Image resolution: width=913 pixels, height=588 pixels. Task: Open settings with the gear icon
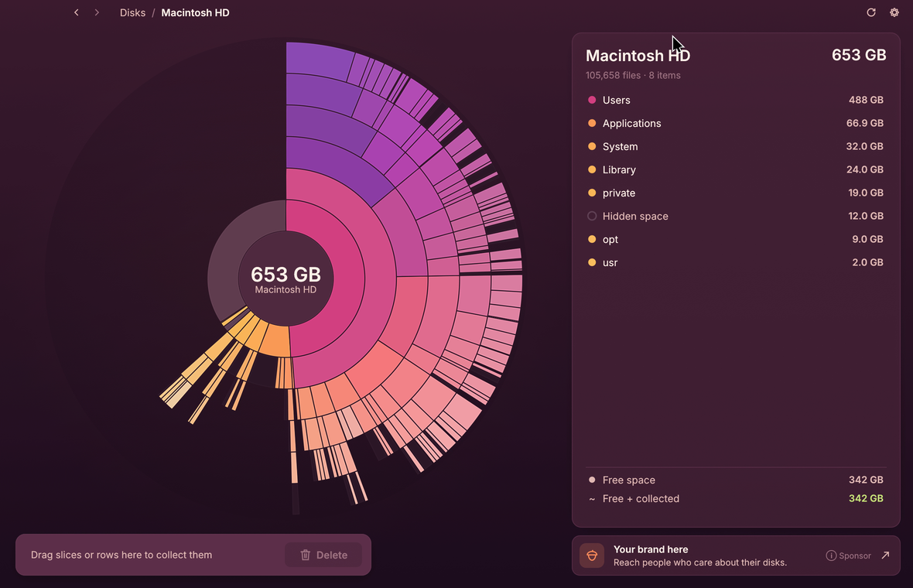pyautogui.click(x=894, y=12)
